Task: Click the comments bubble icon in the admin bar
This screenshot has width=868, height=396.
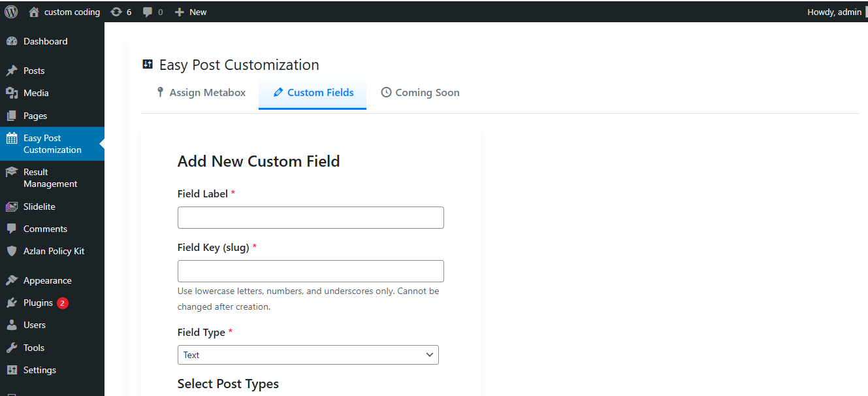Action: [146, 11]
